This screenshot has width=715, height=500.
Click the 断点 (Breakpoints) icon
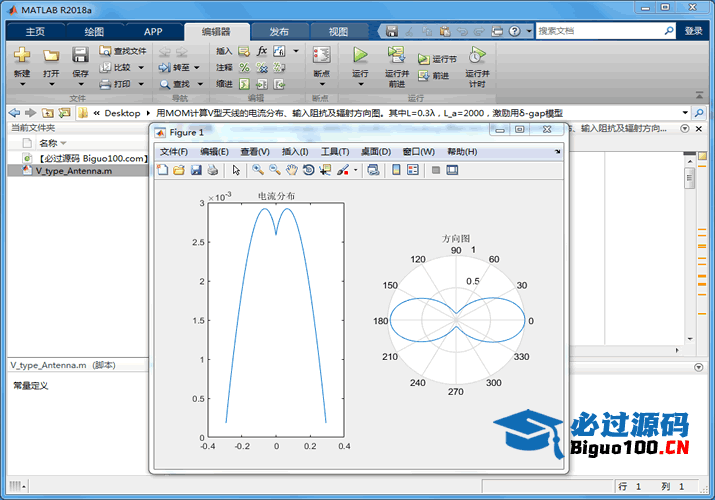click(x=321, y=55)
